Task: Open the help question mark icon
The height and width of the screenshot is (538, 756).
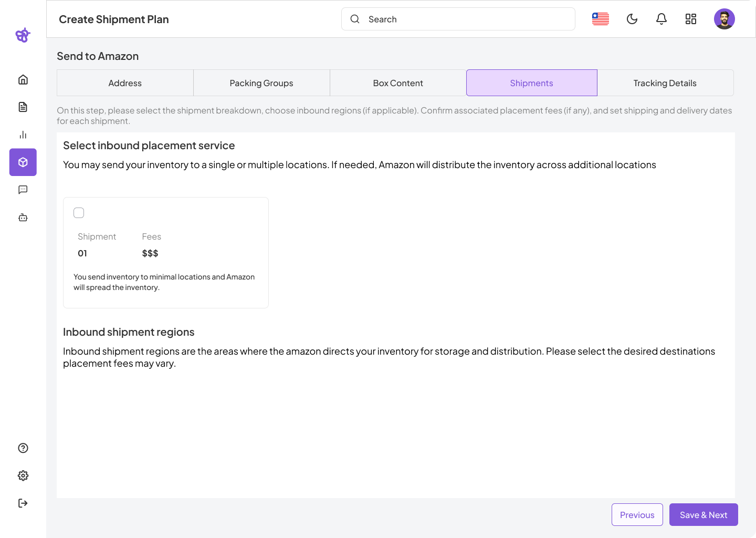Action: [x=23, y=448]
